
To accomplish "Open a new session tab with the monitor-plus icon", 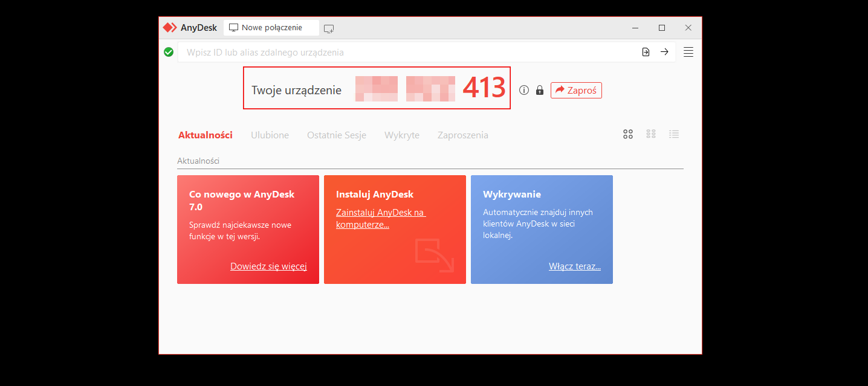I will click(329, 28).
